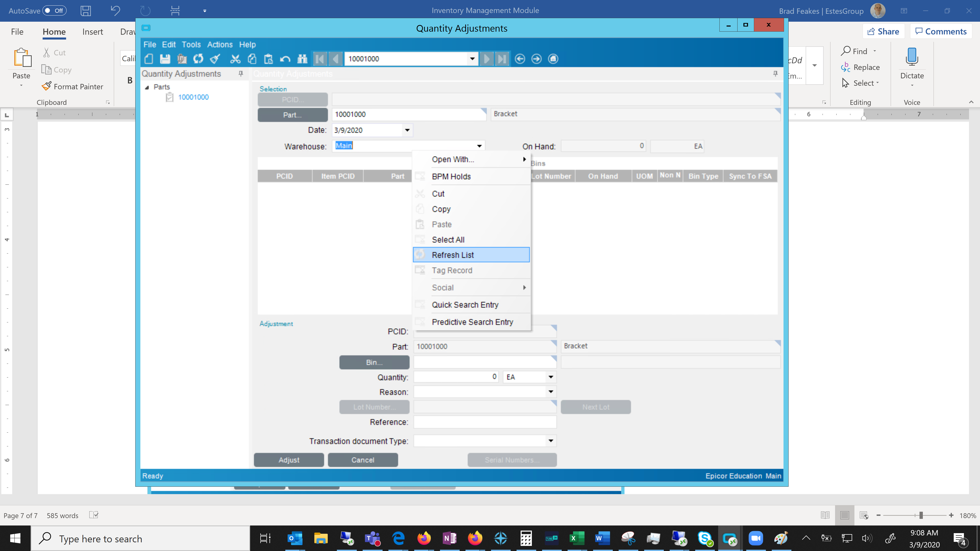980x551 pixels.
Task: Open the Find dropdown arrow in Word
Action: 875,51
